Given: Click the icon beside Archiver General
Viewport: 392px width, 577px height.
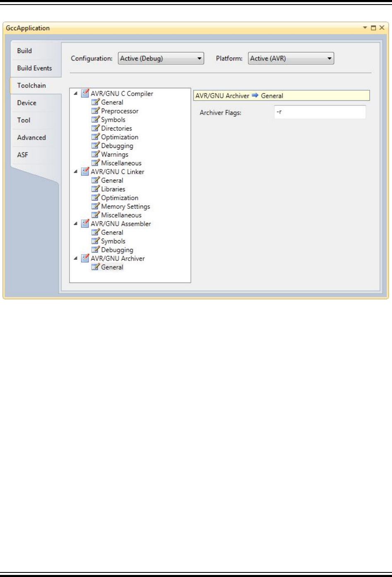Looking at the screenshot, I should tap(95, 267).
